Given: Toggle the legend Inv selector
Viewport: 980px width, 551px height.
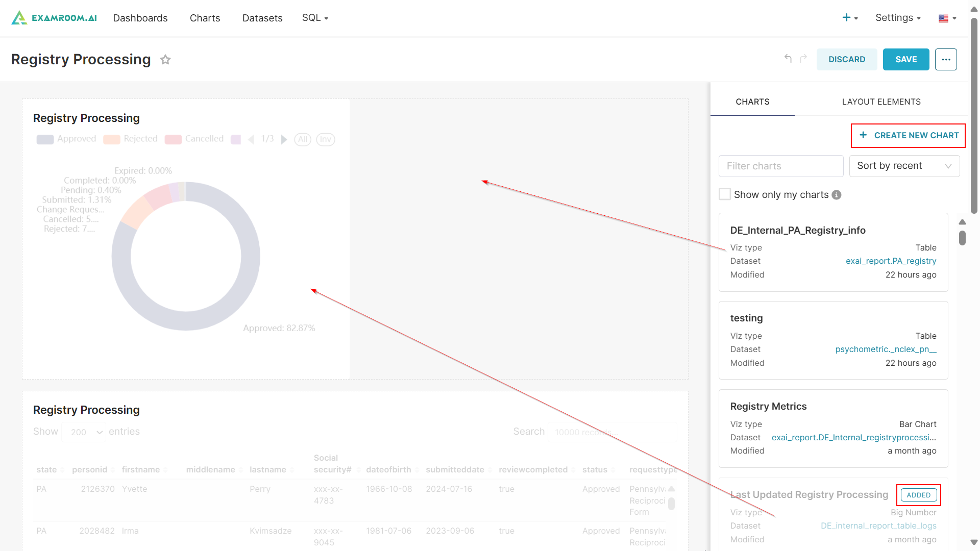Looking at the screenshot, I should [x=326, y=139].
